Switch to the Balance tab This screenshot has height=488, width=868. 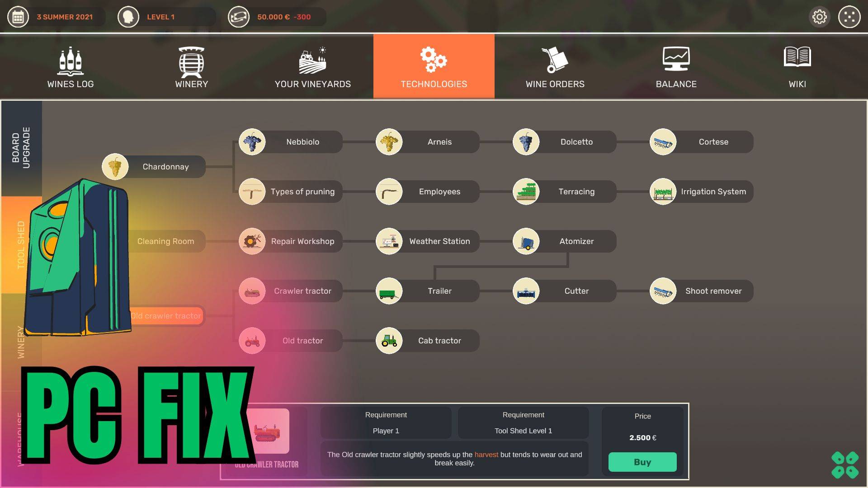point(676,66)
